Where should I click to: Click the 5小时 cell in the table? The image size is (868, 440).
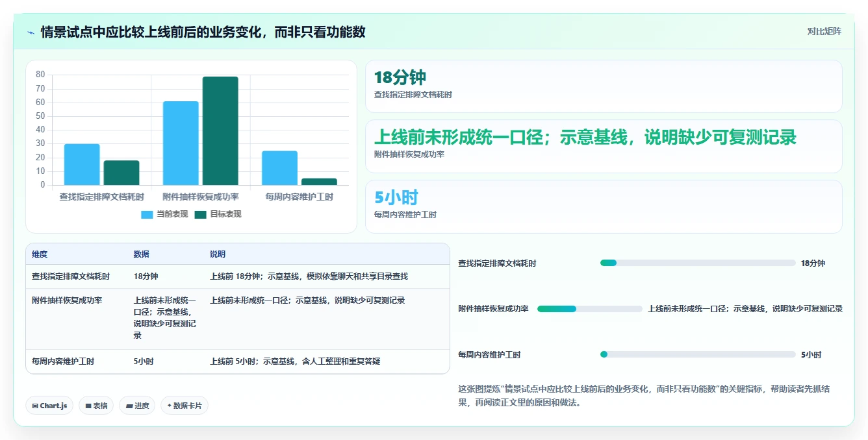144,361
